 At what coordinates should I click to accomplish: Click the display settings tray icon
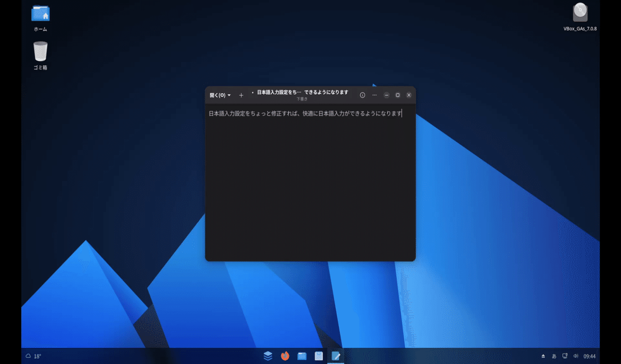click(565, 356)
